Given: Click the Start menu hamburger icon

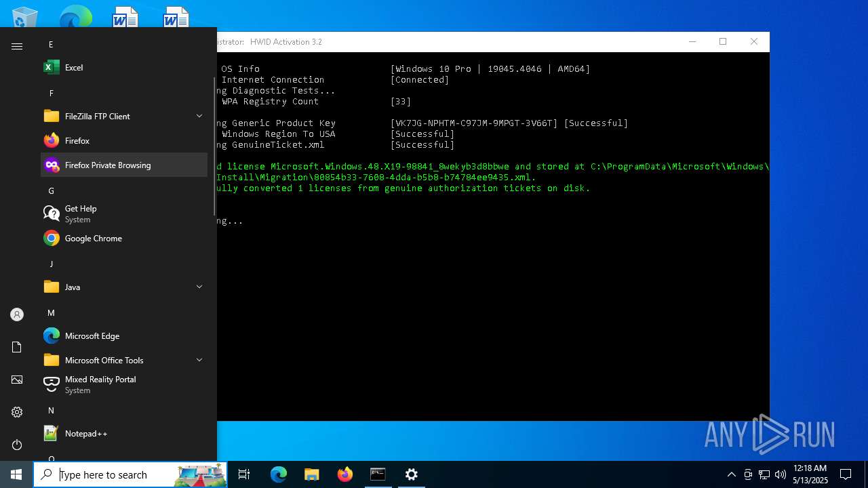Looking at the screenshot, I should [17, 46].
